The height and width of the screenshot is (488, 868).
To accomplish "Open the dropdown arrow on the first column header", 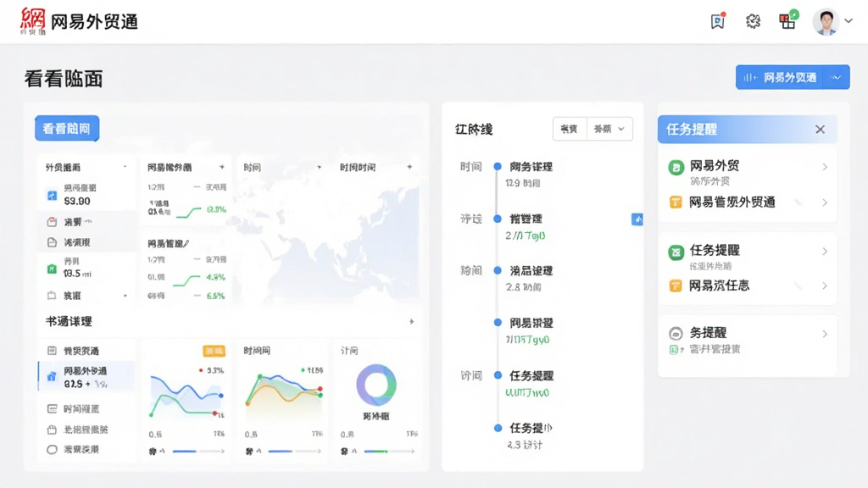I will pyautogui.click(x=125, y=167).
